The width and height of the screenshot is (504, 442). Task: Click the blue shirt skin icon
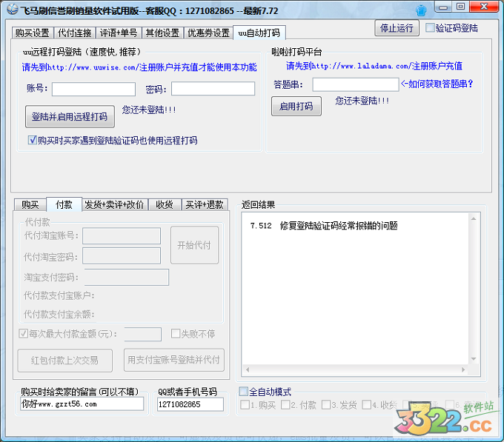(x=421, y=10)
